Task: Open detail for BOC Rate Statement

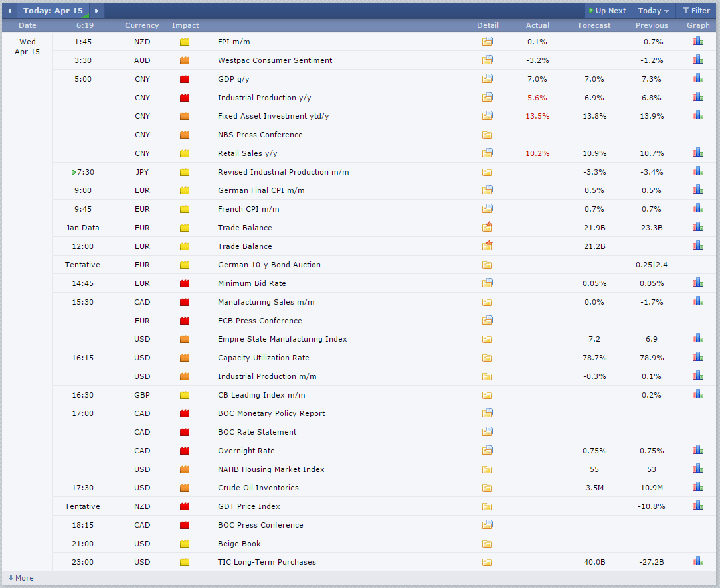Action: click(x=487, y=431)
